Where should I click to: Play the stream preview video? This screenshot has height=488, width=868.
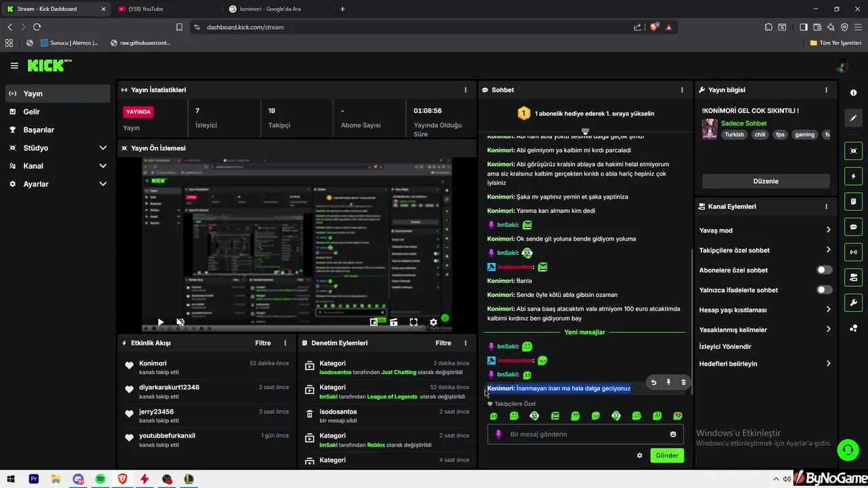161,323
